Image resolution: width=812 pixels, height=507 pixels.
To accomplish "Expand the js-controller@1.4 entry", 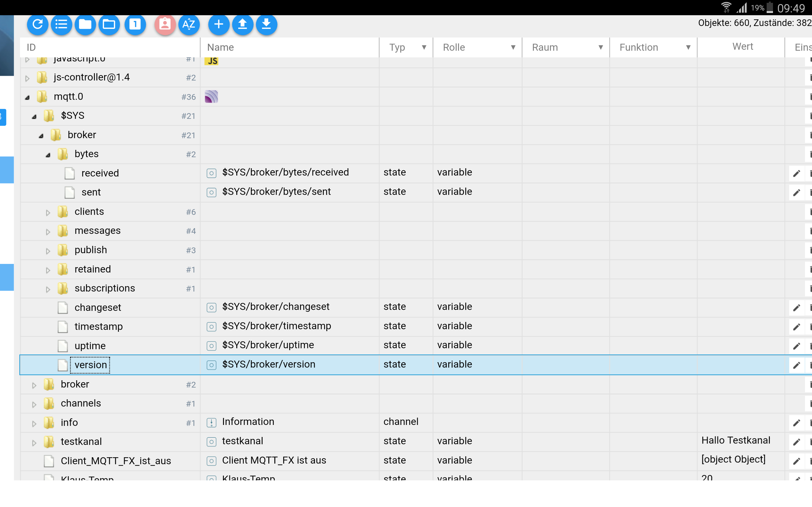I will [x=27, y=77].
